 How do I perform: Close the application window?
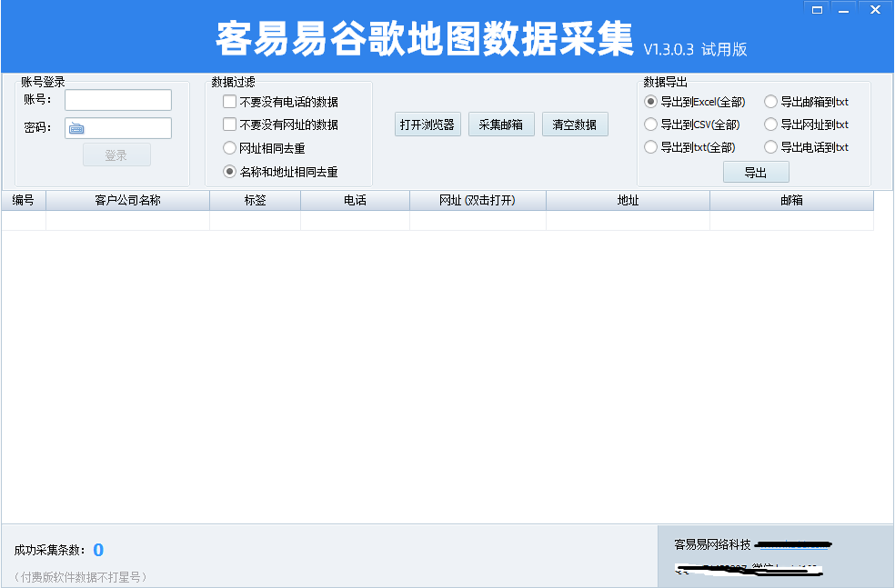point(875,9)
